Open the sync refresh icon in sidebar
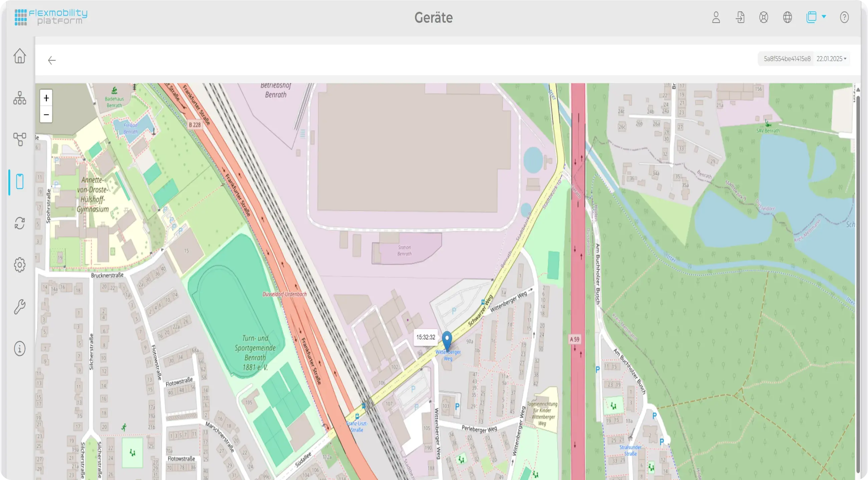 tap(20, 223)
